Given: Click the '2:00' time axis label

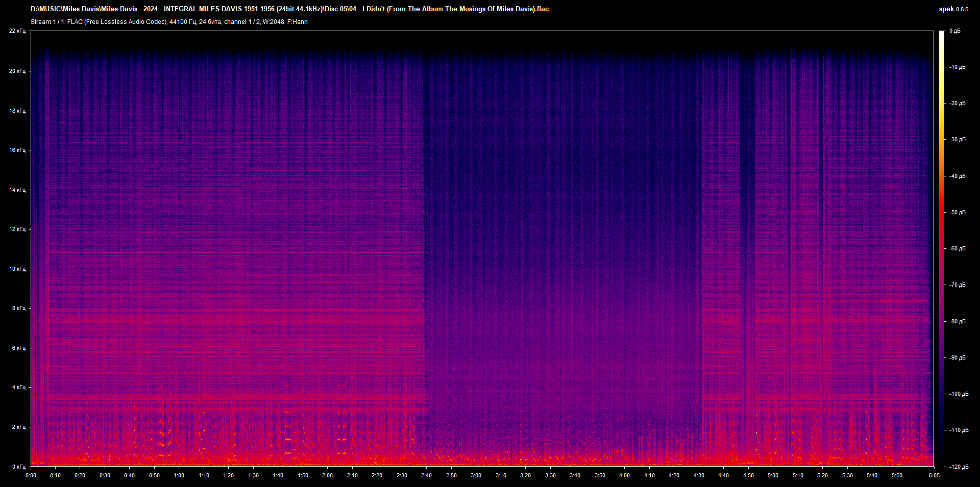Looking at the screenshot, I should click(327, 475).
